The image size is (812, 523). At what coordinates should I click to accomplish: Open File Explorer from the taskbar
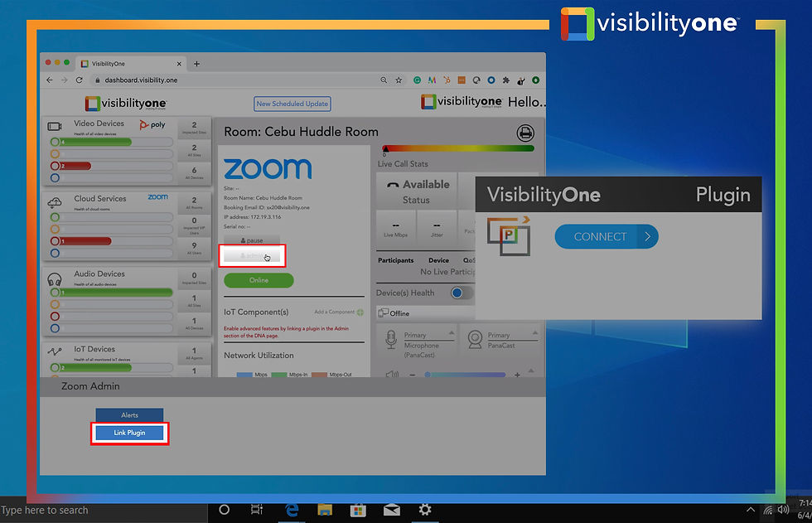pyautogui.click(x=325, y=510)
